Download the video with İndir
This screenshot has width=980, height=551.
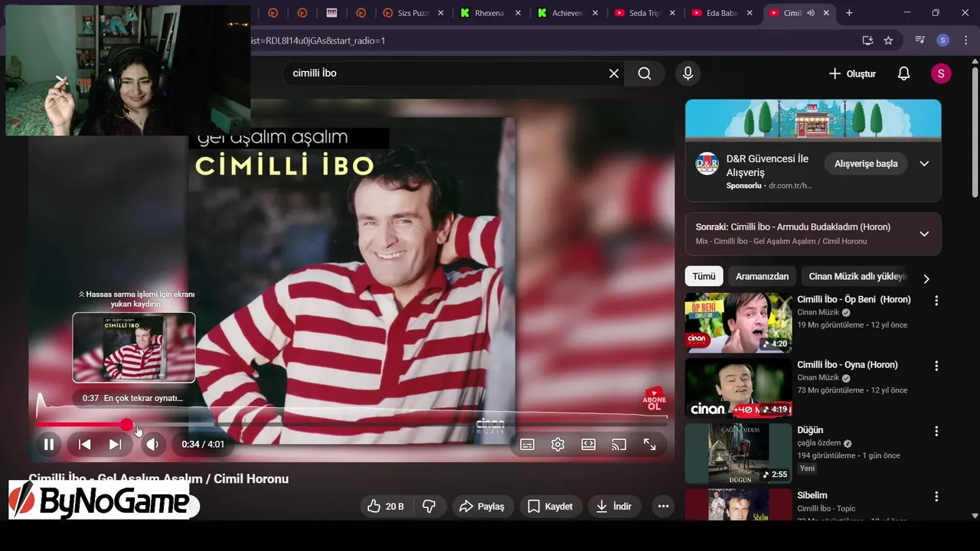[614, 506]
